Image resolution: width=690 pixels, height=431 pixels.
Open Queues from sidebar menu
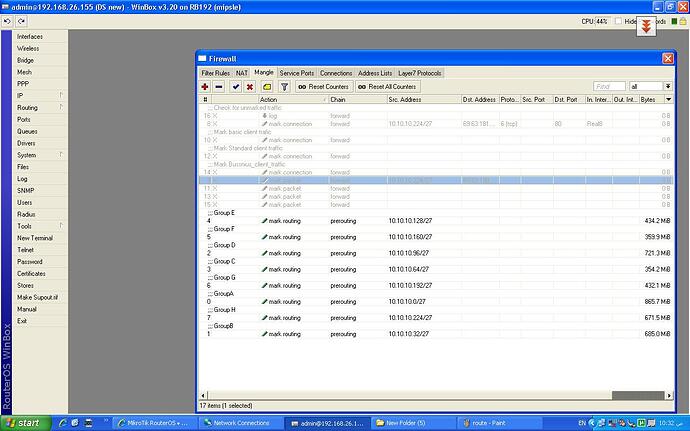point(40,131)
